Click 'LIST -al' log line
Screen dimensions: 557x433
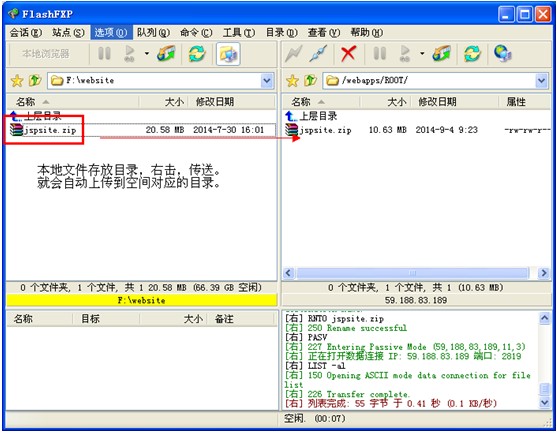pyautogui.click(x=315, y=366)
